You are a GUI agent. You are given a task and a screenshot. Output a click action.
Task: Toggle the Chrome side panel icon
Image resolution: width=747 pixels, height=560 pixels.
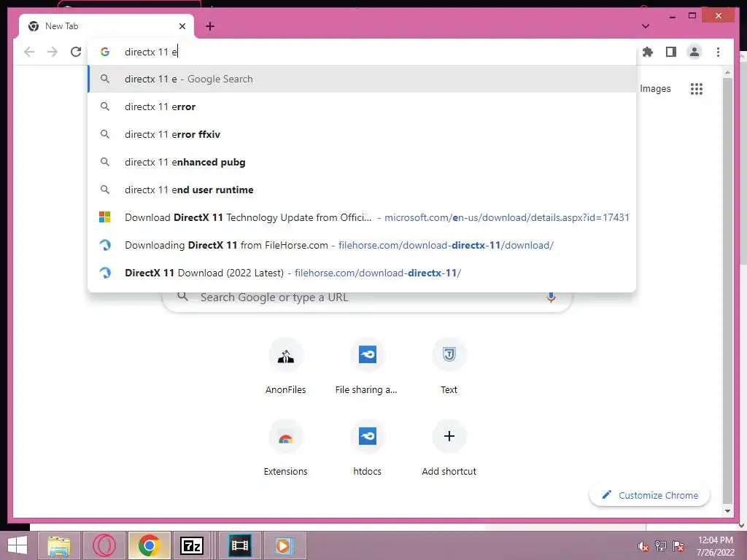tap(671, 52)
